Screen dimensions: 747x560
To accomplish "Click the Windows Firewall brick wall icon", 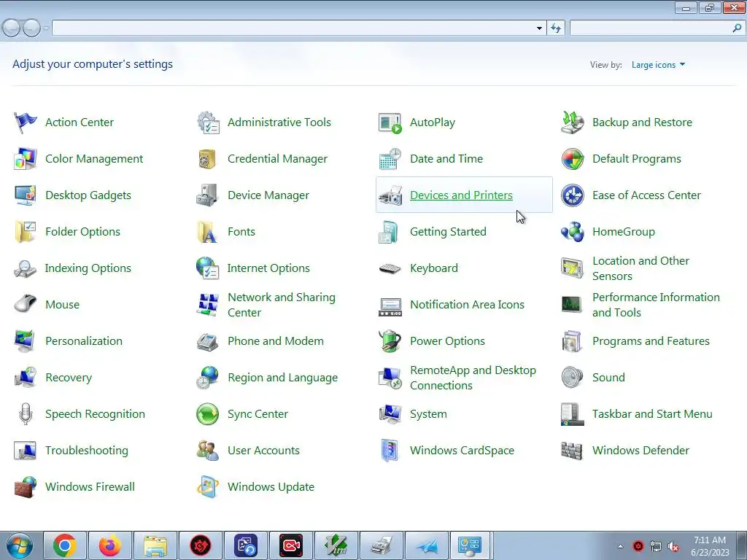I will tap(26, 487).
